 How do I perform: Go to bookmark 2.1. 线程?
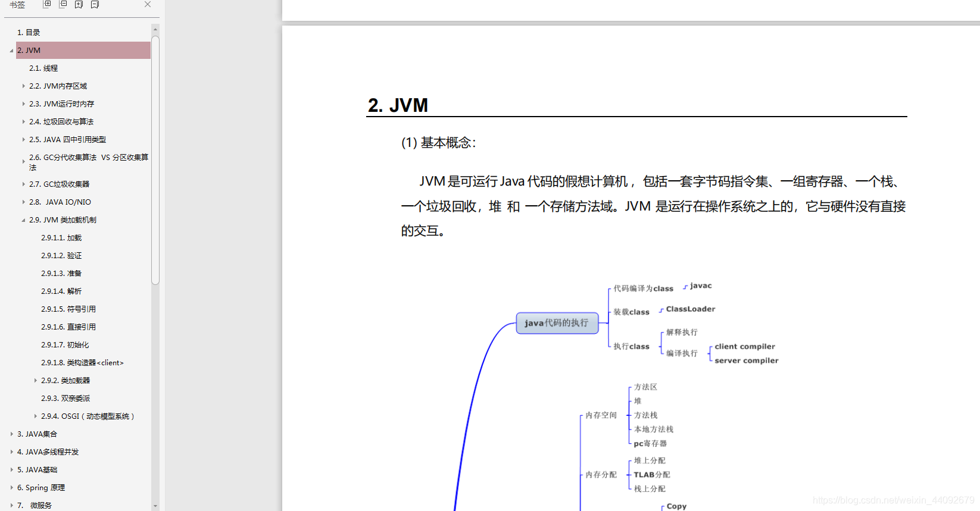(43, 68)
